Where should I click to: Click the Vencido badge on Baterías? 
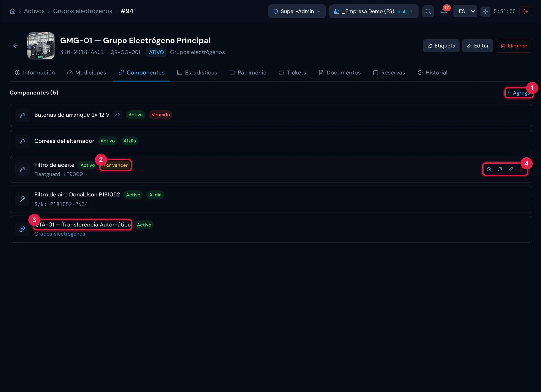click(161, 115)
